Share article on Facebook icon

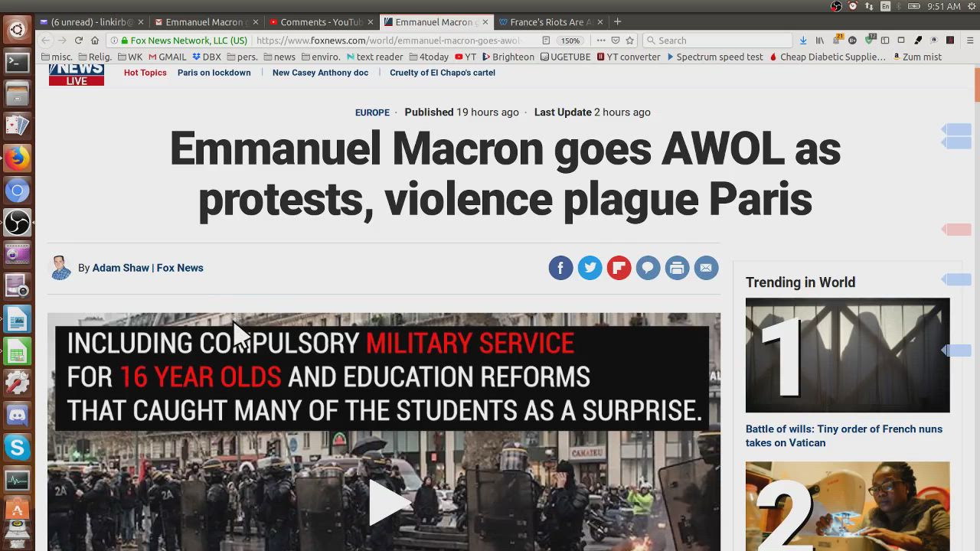pos(560,268)
